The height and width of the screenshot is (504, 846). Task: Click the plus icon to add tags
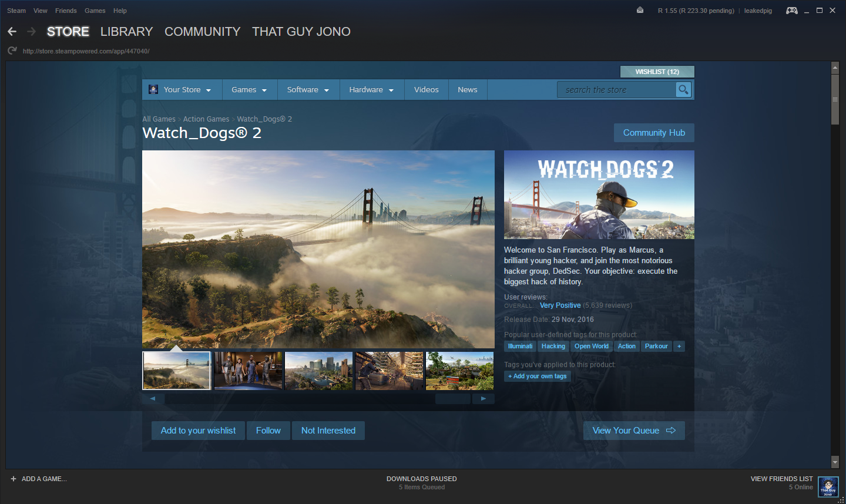pyautogui.click(x=679, y=347)
